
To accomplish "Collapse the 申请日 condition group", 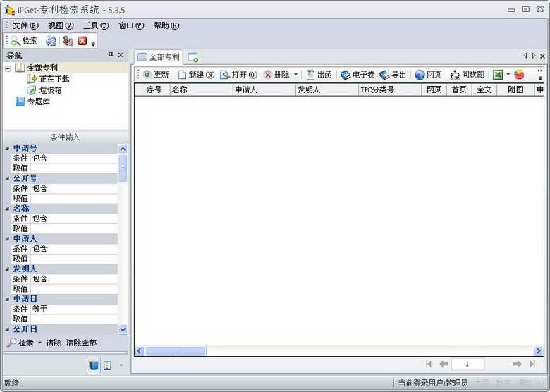I will pyautogui.click(x=7, y=300).
